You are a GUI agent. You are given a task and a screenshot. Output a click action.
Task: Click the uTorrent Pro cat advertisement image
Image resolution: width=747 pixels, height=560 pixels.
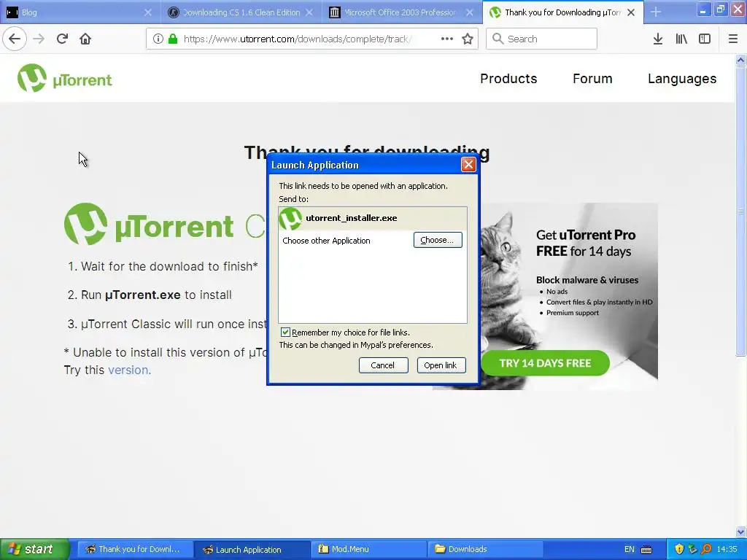click(x=569, y=296)
